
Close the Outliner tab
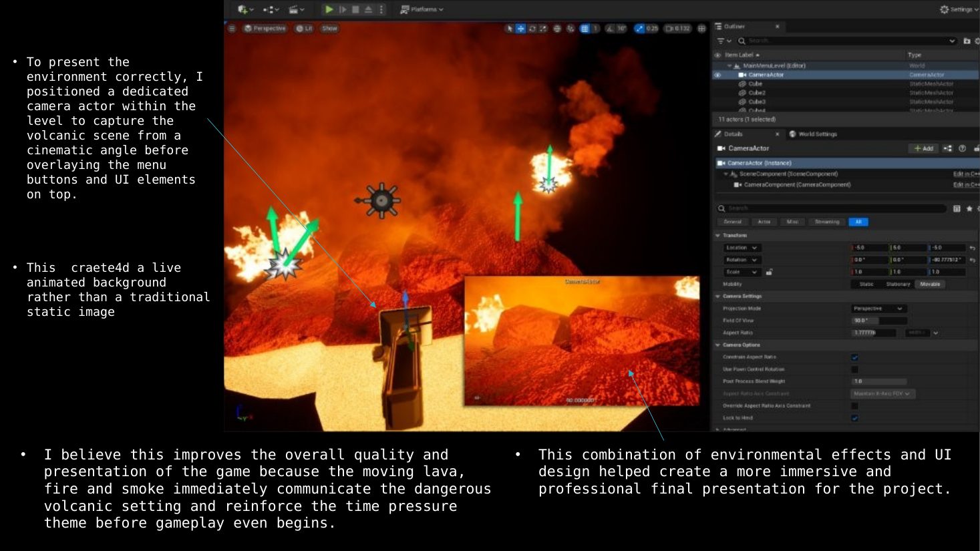pyautogui.click(x=777, y=27)
